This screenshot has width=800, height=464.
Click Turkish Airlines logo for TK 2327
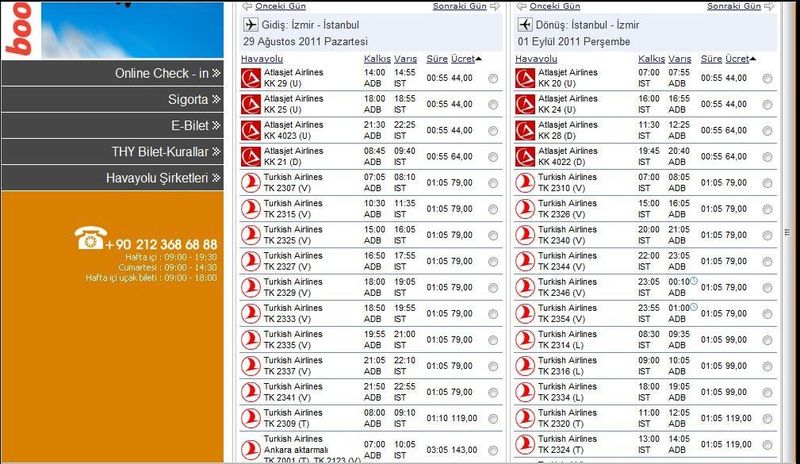pyautogui.click(x=251, y=261)
